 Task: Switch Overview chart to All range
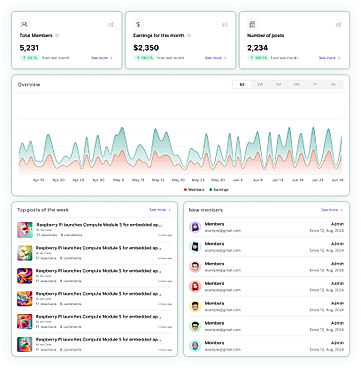pos(333,85)
